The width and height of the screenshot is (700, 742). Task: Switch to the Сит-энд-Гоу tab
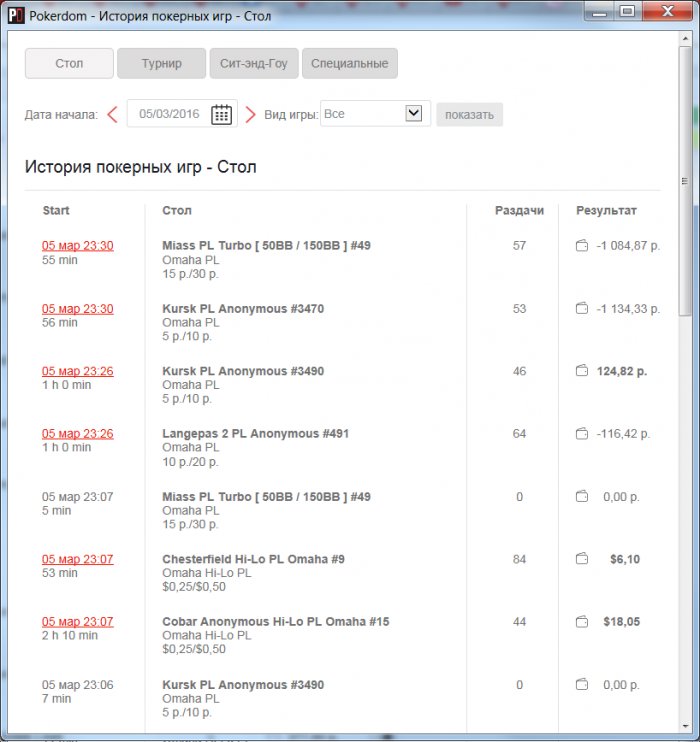[x=254, y=63]
